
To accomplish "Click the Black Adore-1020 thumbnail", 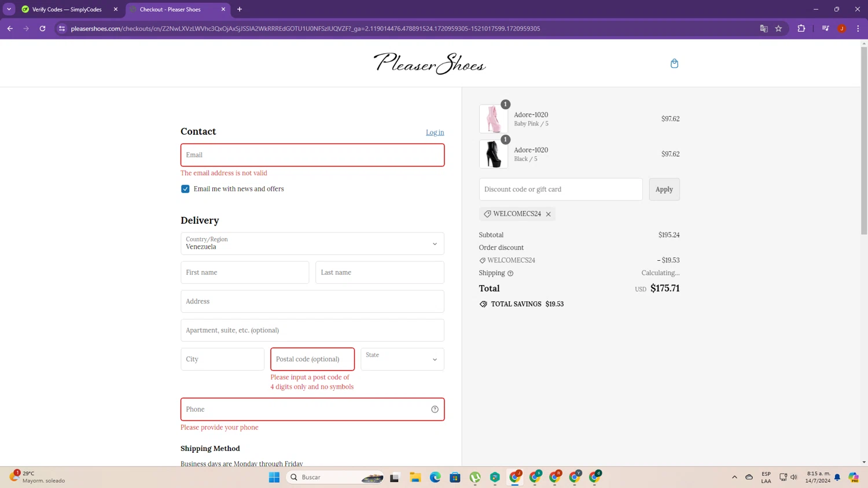I will pos(494,154).
